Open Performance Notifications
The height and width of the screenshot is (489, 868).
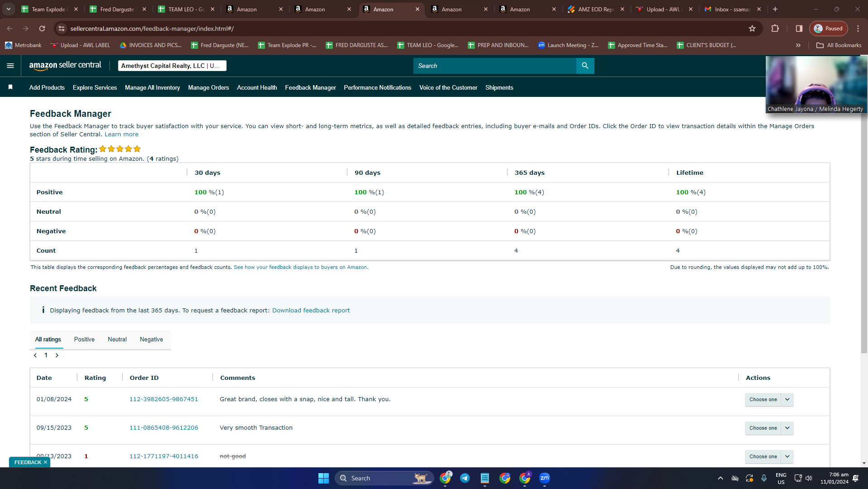pyautogui.click(x=378, y=88)
